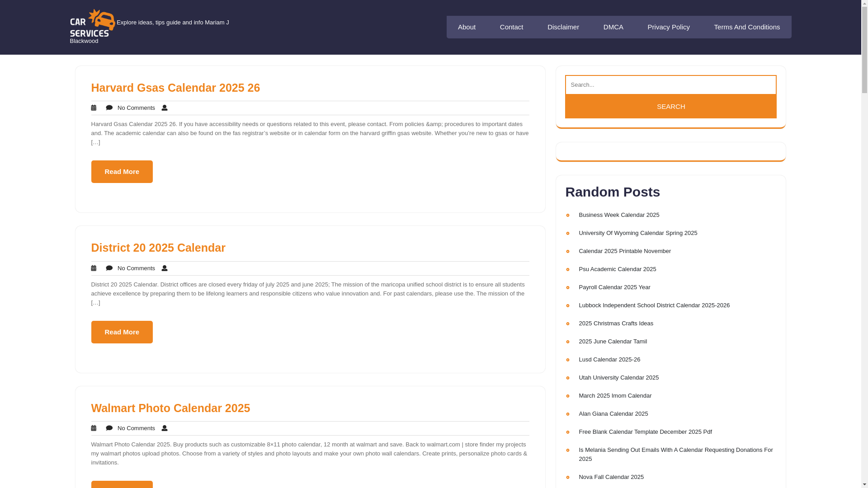868x488 pixels.
Task: Click comment bubble icon under District 20 post
Action: coord(109,268)
